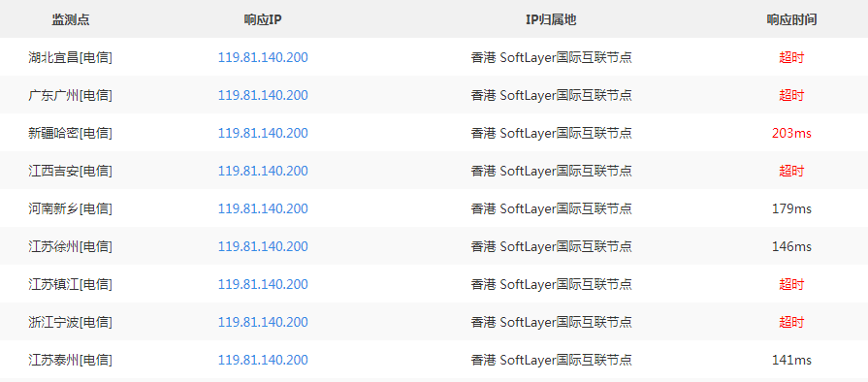
Task: Open IP link in 新疆哈密[电信] row
Action: [263, 133]
